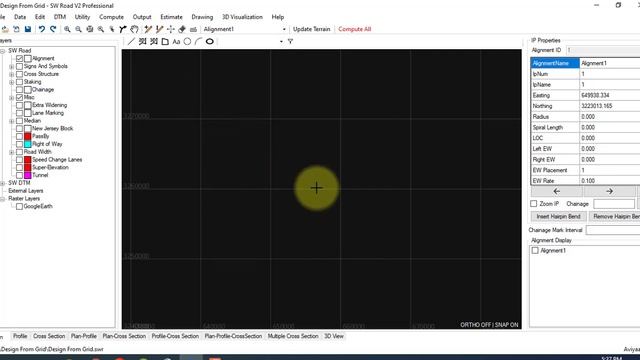Expand the Staking tree node
This screenshot has height=360, width=640.
[x=11, y=82]
